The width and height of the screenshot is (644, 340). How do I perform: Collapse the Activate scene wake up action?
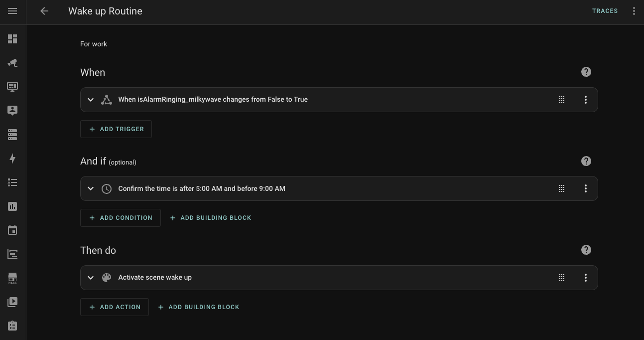91,278
